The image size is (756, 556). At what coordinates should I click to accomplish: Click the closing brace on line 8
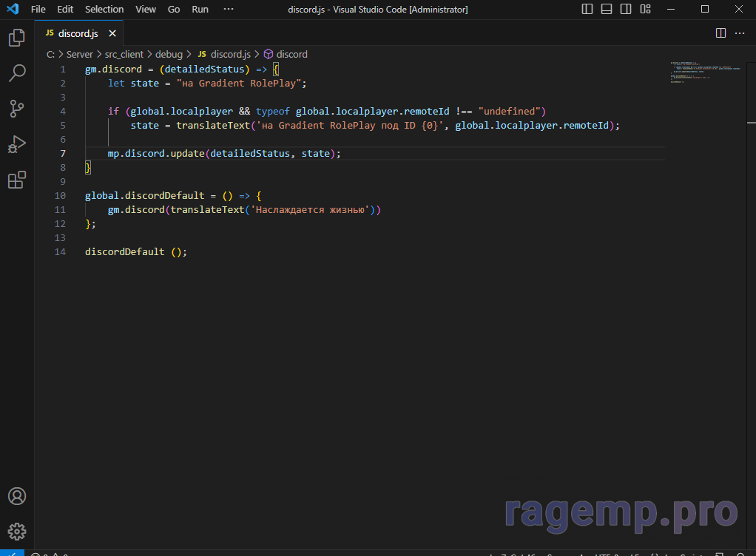click(88, 168)
